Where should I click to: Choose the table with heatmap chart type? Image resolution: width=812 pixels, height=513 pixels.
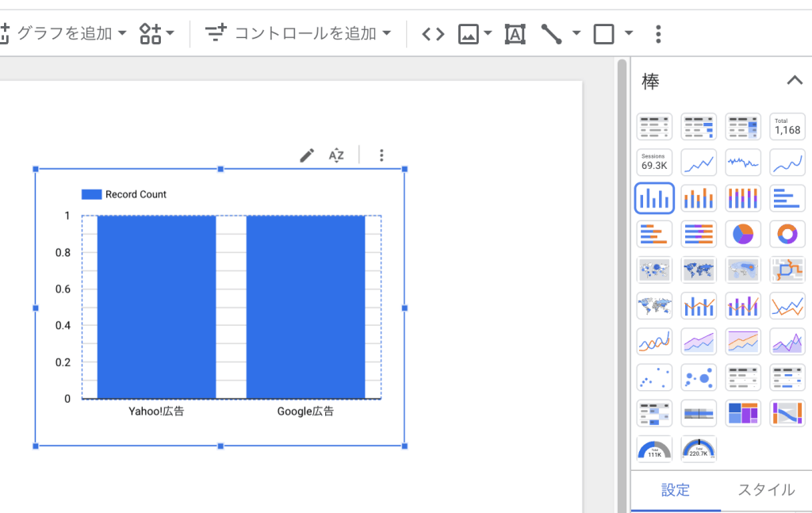(743, 126)
